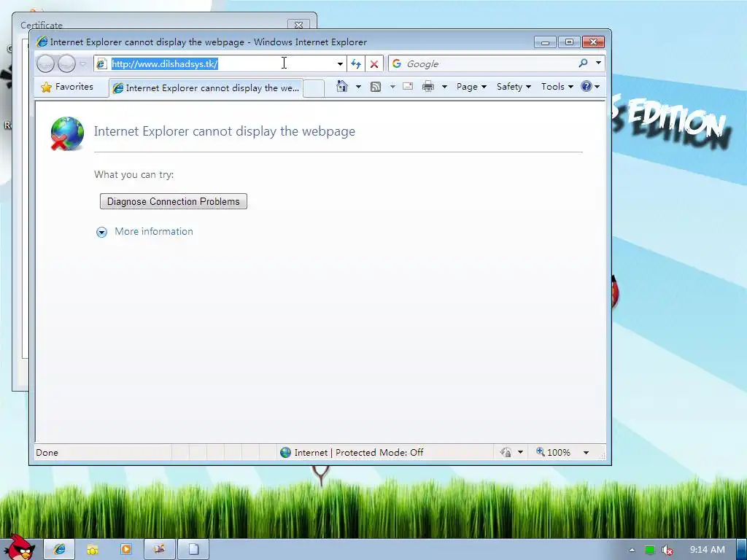Click the Print icon
The height and width of the screenshot is (560, 747).
tap(428, 87)
